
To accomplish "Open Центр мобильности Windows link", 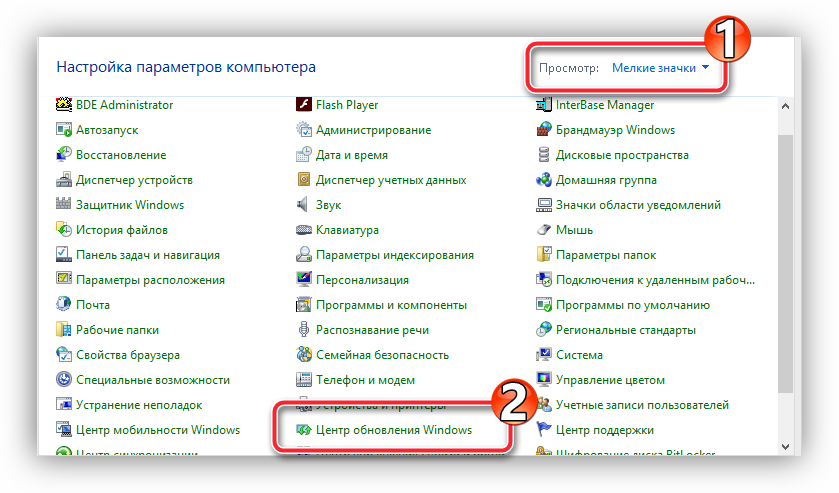I will [x=158, y=430].
